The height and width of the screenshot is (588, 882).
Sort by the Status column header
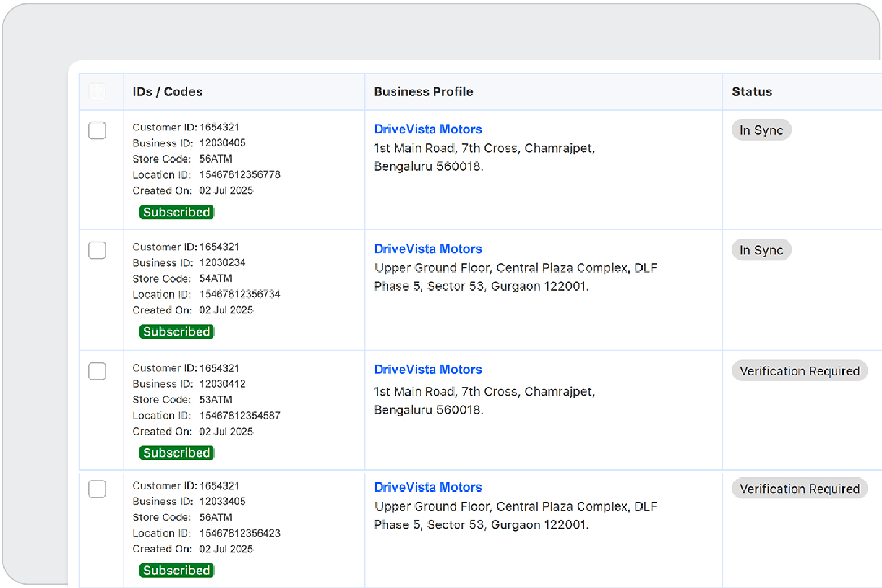(752, 91)
